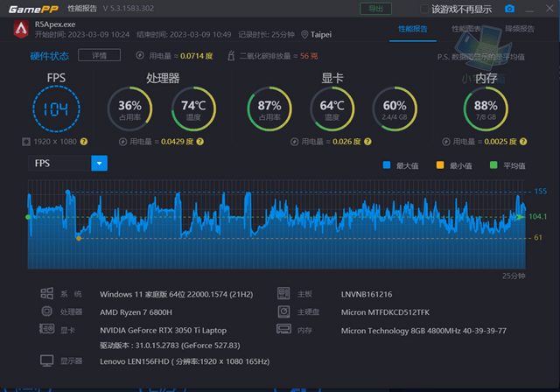Click the NVIDIA GeForce RTX 3050 Ti Laptop text
560x392 pixels.
coord(163,331)
